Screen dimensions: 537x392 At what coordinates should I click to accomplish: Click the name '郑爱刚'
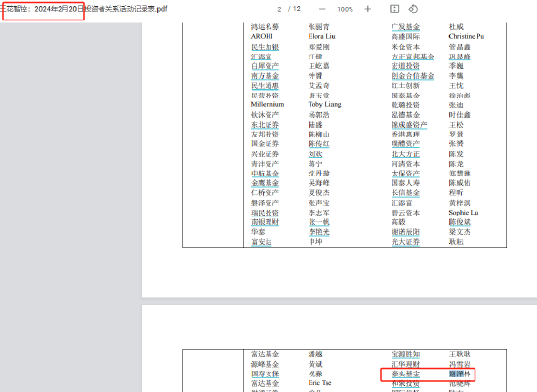[x=318, y=47]
